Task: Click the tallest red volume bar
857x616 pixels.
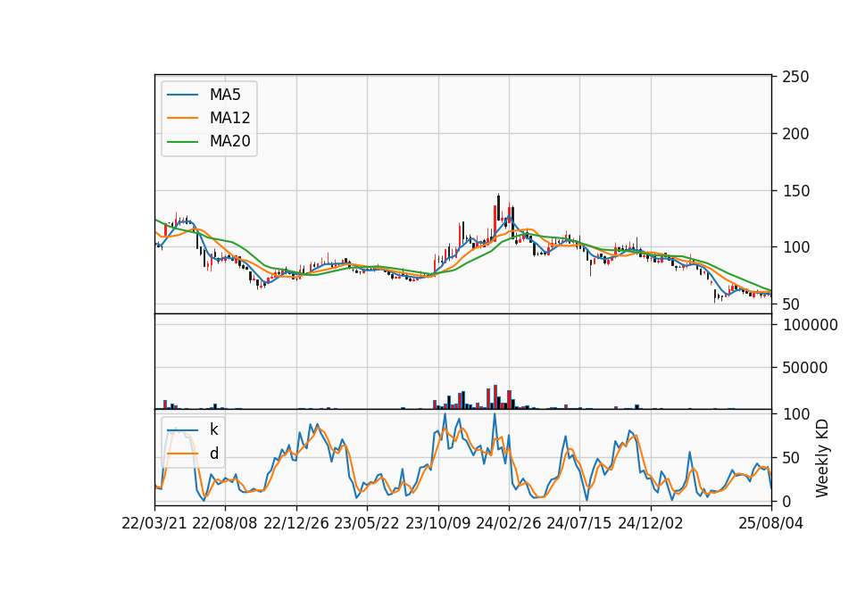Action: 495,396
